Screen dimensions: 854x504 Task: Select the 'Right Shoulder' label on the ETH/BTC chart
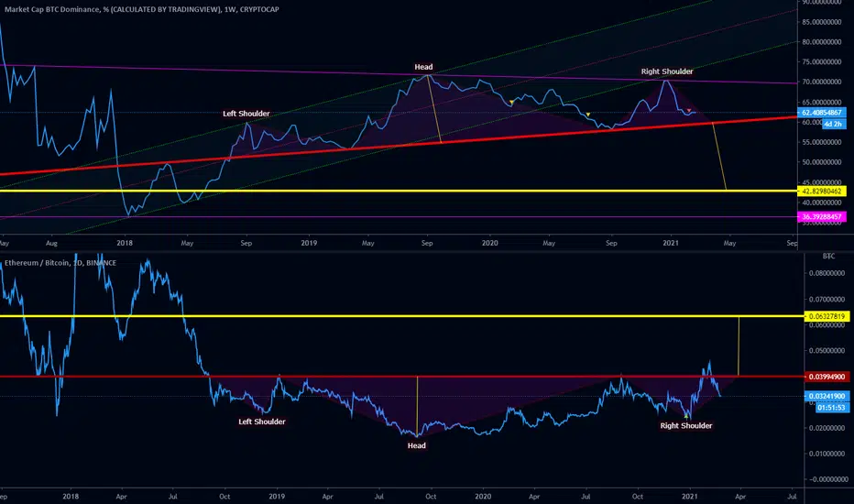point(686,425)
